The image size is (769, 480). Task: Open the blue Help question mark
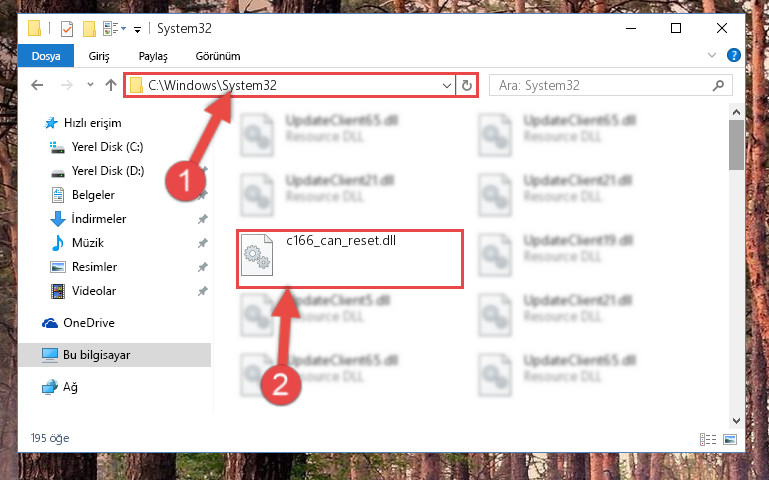coord(734,55)
